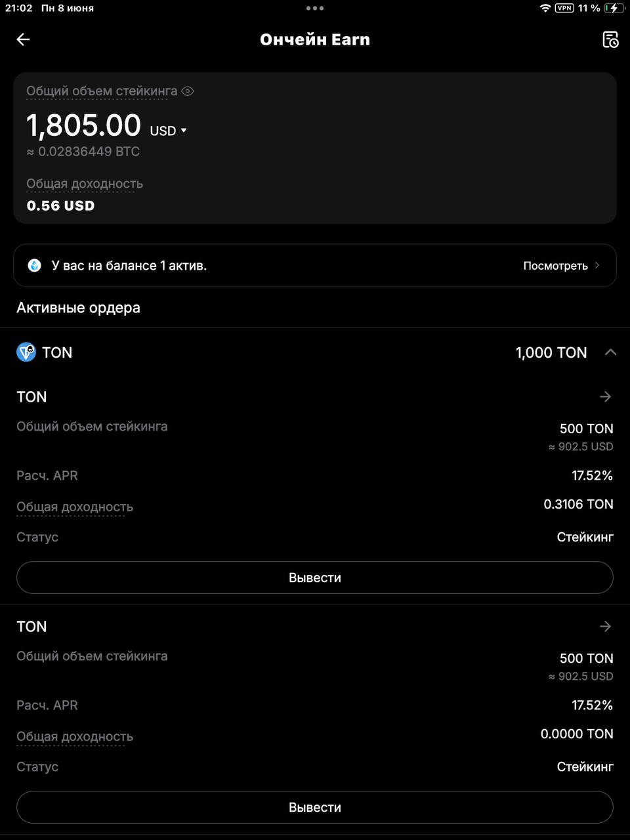Viewport: 630px width, 840px height.
Task: Click the chevron next to Посмотреть
Action: click(597, 266)
